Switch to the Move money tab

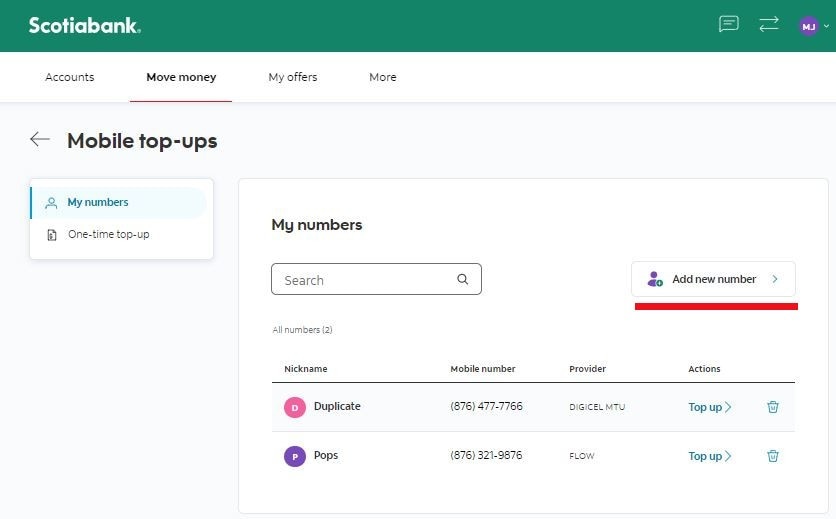[x=181, y=77]
